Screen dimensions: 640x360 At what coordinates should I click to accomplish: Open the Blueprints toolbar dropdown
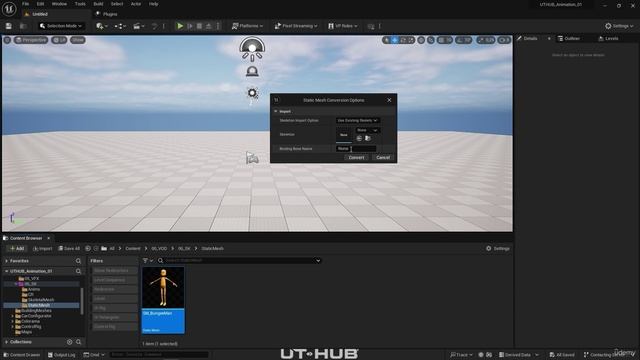point(120,26)
